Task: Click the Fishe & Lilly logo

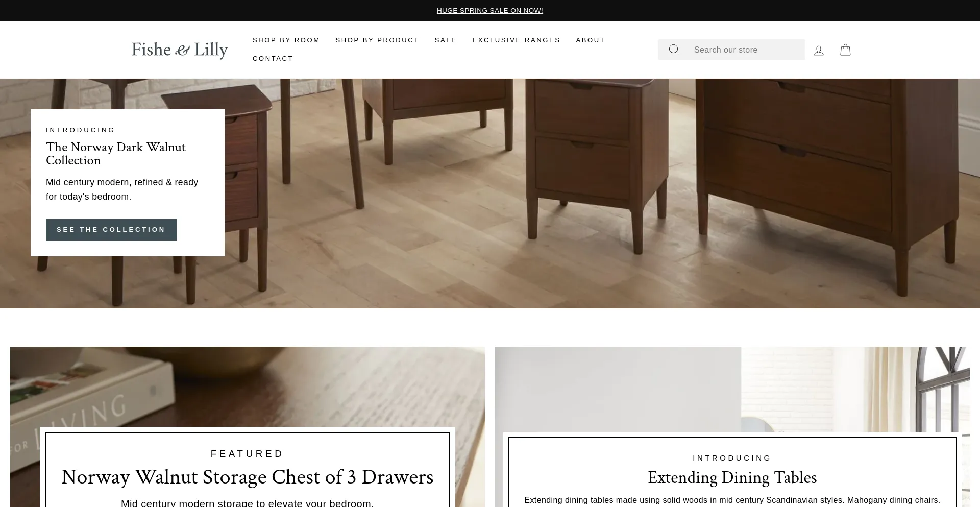Action: tap(180, 50)
